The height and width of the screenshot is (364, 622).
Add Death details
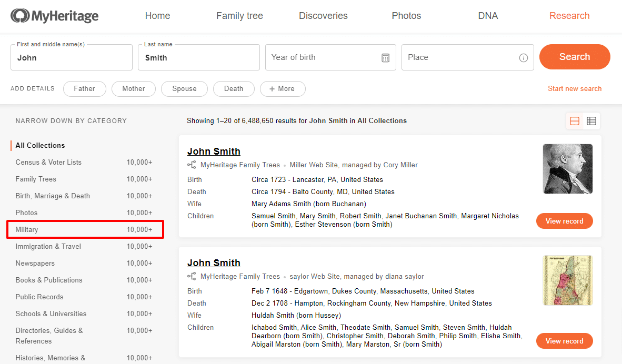(234, 89)
